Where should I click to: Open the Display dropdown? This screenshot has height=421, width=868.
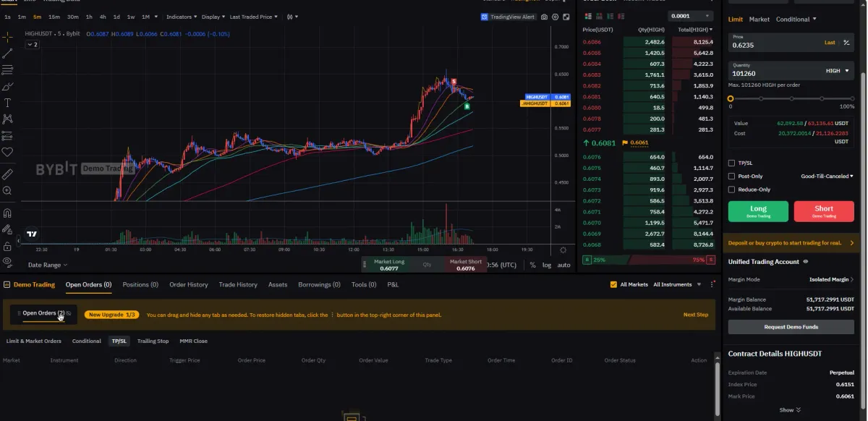(x=213, y=17)
